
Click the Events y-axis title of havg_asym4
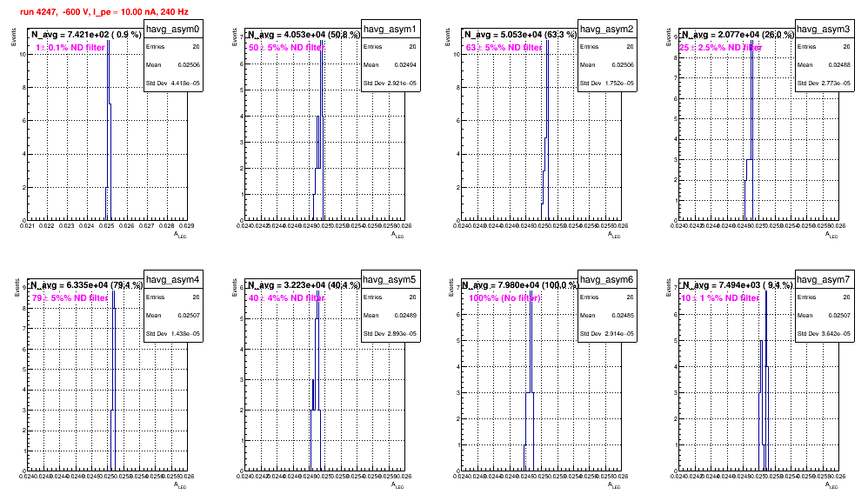coord(17,288)
